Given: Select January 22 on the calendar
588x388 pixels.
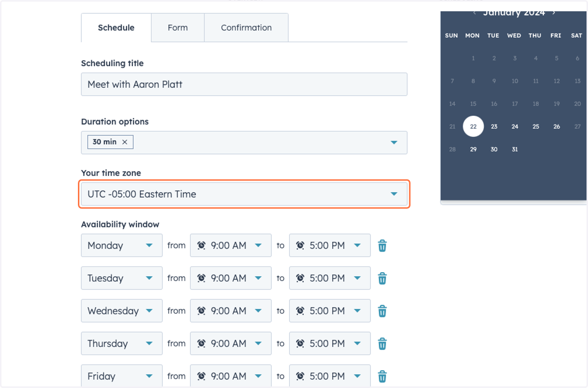Looking at the screenshot, I should tap(473, 127).
